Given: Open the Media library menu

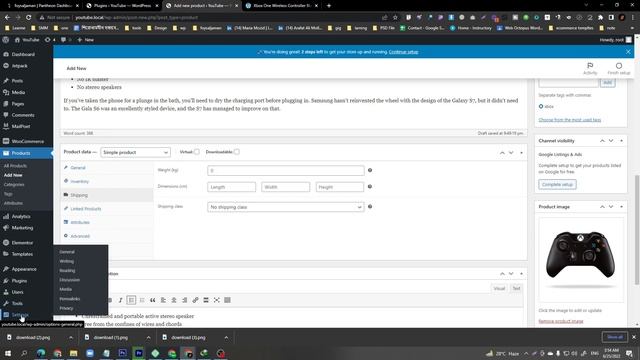Looking at the screenshot, I should 18,92.
